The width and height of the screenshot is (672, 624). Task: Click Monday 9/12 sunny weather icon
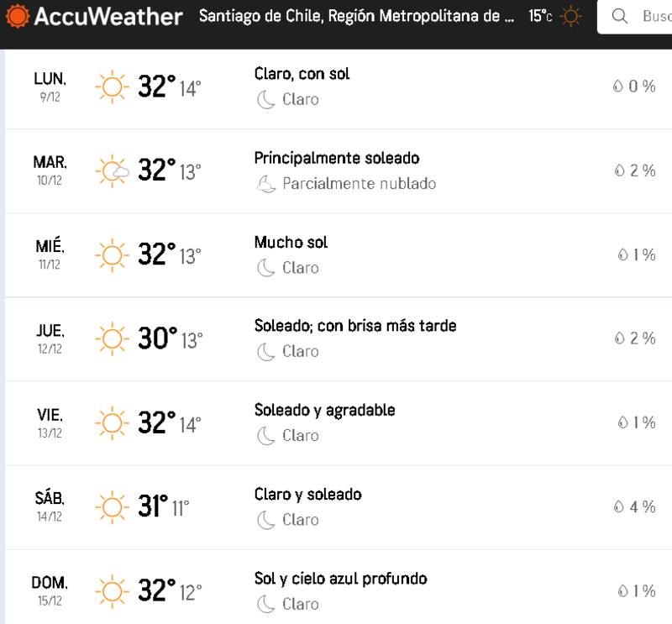pos(111,87)
